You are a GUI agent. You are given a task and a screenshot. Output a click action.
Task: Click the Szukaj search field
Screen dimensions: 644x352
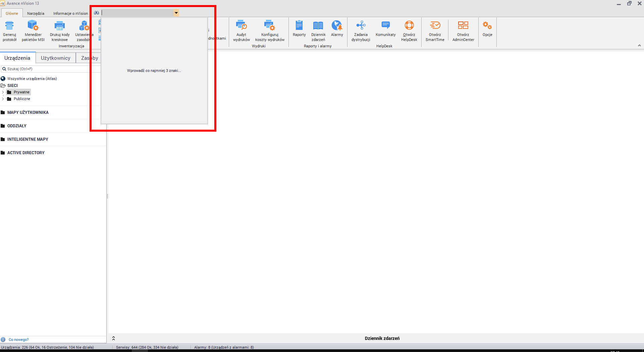(x=50, y=69)
